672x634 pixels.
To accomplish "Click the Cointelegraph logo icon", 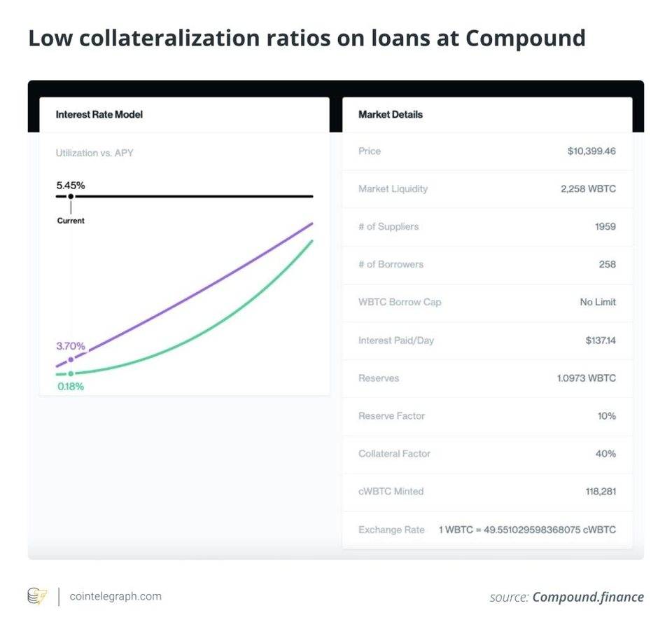I will [x=36, y=596].
